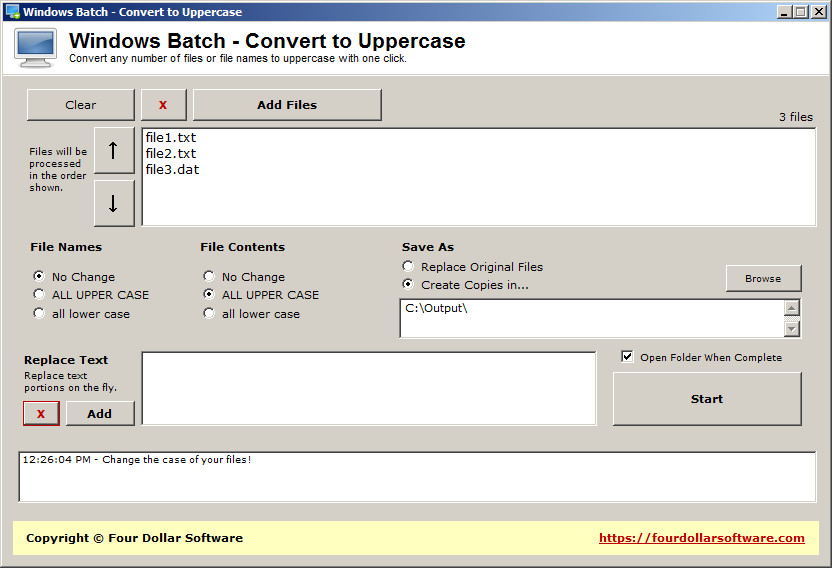Browse for output folder
Screen dimensions: 832x568
click(763, 278)
